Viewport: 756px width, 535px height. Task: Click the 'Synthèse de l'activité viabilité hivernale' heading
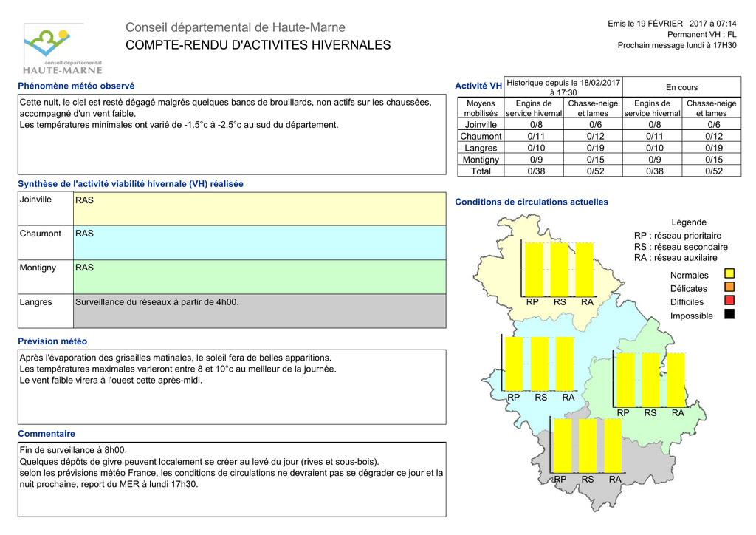[x=131, y=184]
